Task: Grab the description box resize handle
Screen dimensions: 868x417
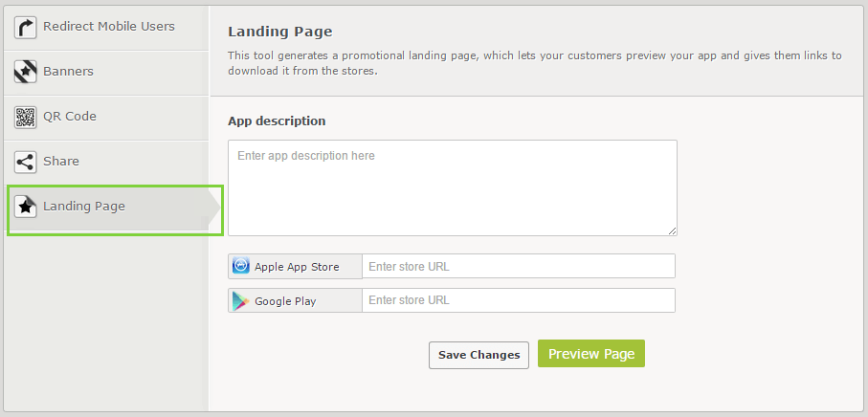Action: click(673, 230)
